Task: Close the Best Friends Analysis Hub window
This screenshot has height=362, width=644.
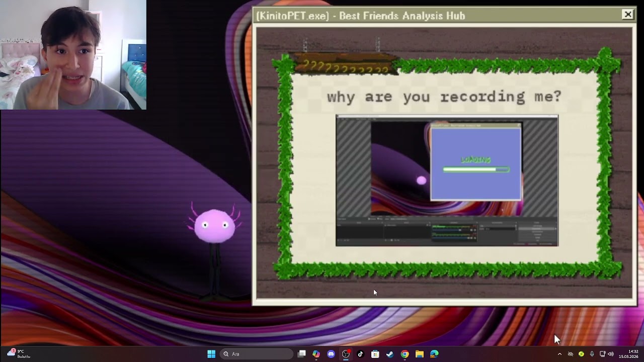Action: pos(628,15)
